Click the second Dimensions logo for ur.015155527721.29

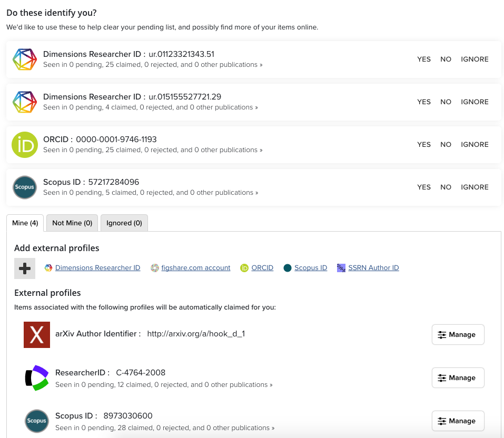25,102
